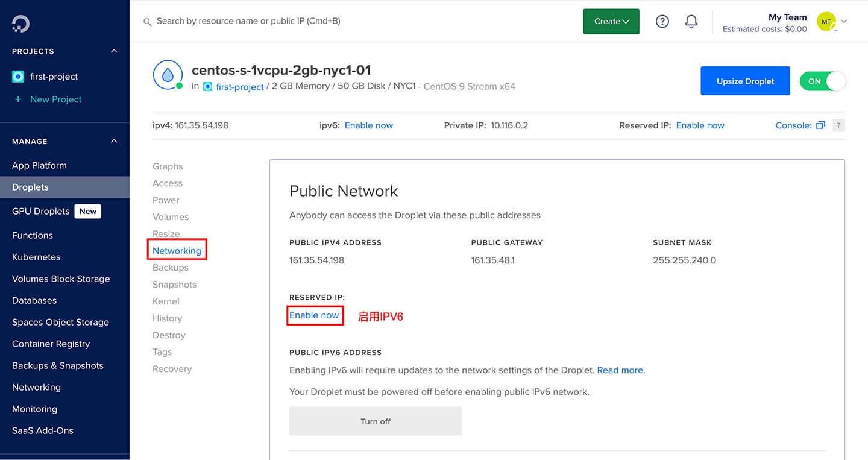The height and width of the screenshot is (460, 868).
Task: Select the Networking tab of the droplet
Action: (x=177, y=251)
